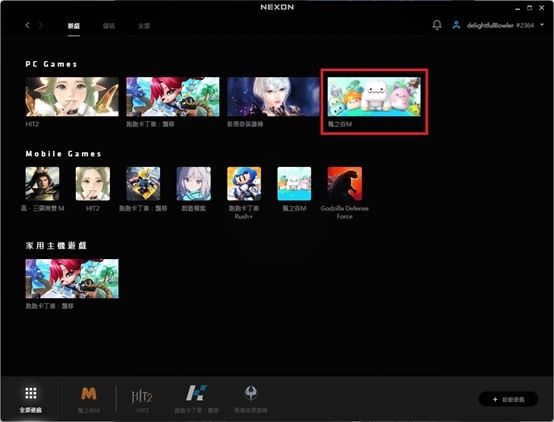Select 跑跑卡丁車：飄移 icon under Mobile Games
The image size is (554, 422).
143,184
